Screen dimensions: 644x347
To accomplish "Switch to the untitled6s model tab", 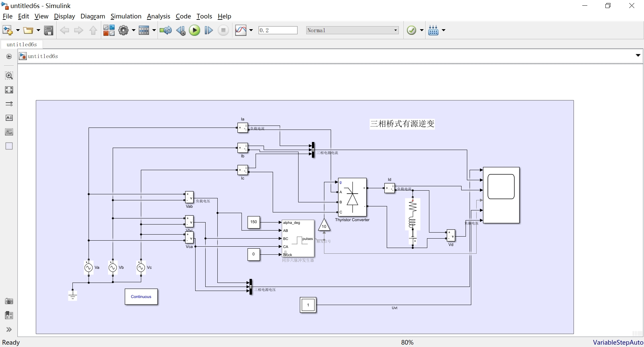I will 22,44.
